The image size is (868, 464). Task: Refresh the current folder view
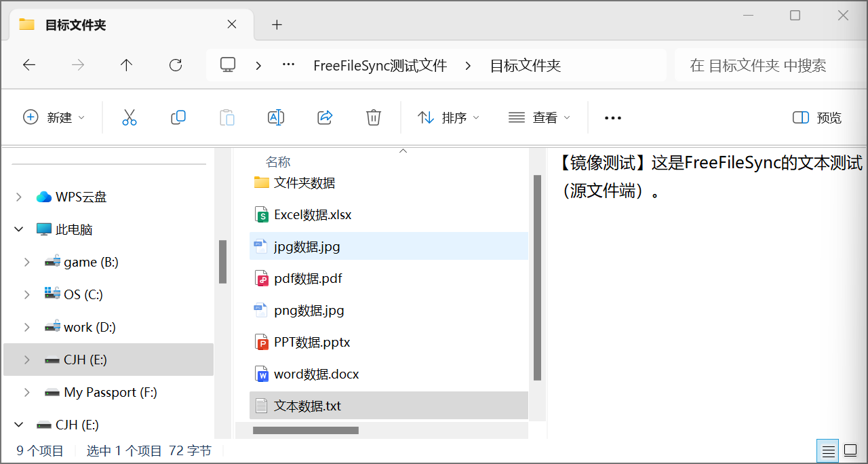click(x=176, y=65)
